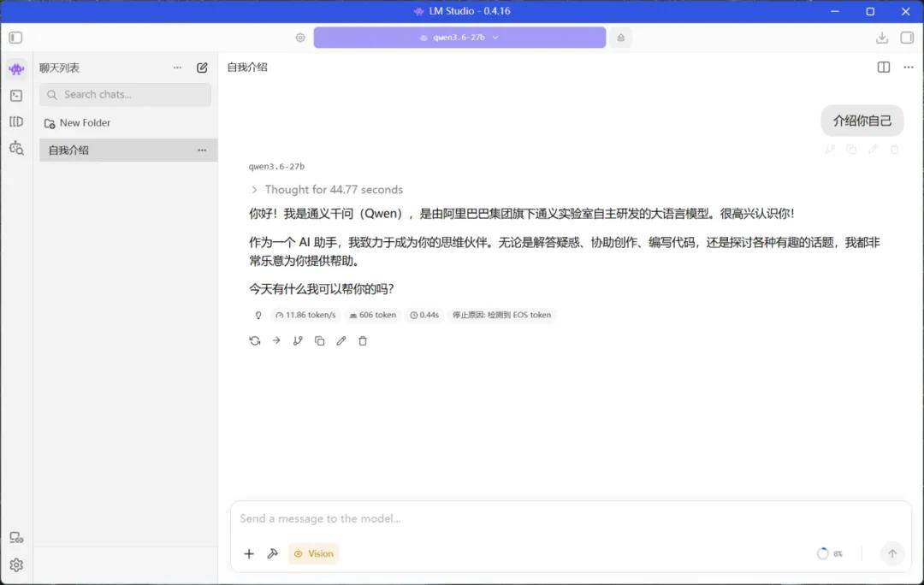Attach a file with the plus icon

pos(249,553)
